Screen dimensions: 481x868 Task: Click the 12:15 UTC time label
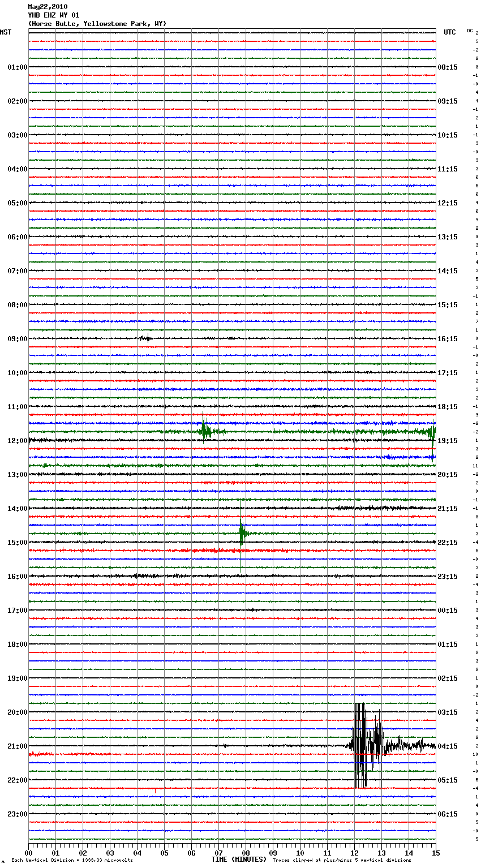click(448, 203)
